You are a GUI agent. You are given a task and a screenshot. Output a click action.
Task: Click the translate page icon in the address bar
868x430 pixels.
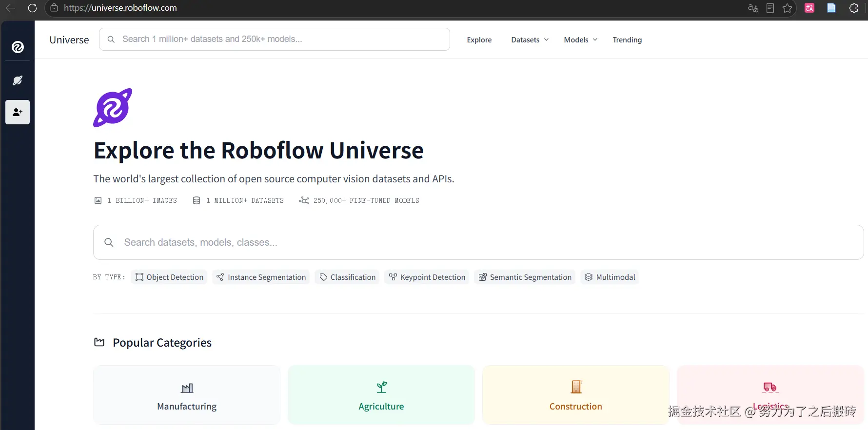[x=753, y=8]
